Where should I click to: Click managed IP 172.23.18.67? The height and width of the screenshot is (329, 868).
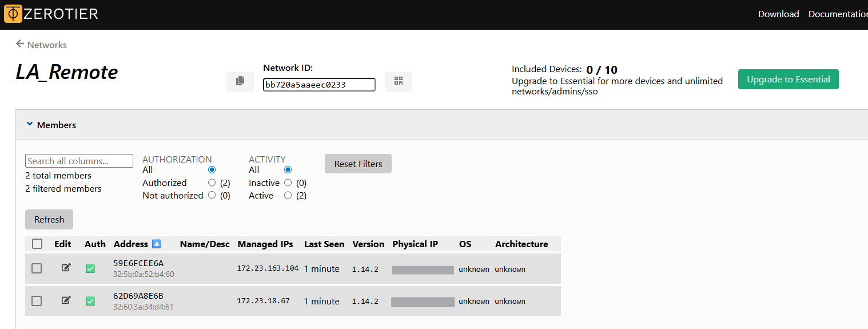click(x=263, y=301)
